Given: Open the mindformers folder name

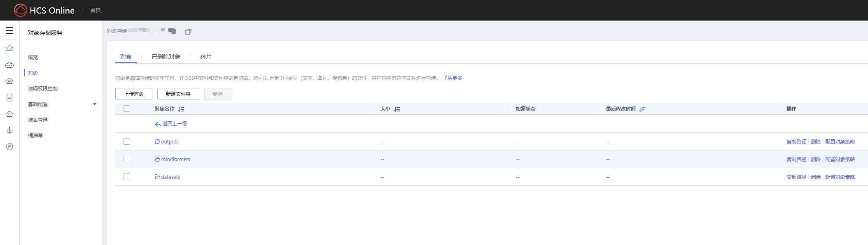Looking at the screenshot, I should [x=176, y=159].
